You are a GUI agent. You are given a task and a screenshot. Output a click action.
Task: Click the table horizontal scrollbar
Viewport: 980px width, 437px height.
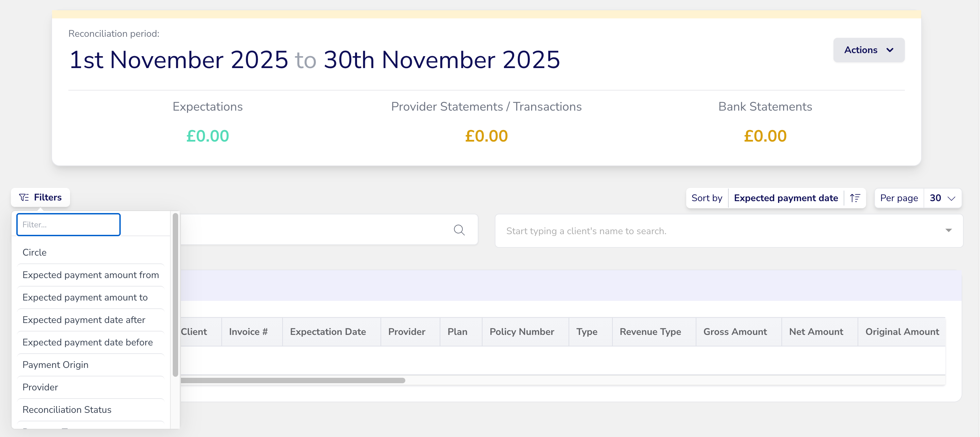tap(292, 380)
